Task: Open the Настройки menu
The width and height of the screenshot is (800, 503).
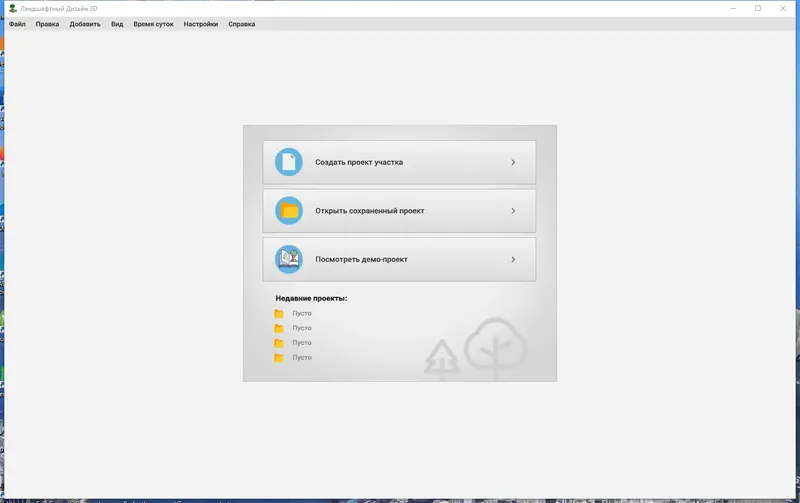Action: 201,24
